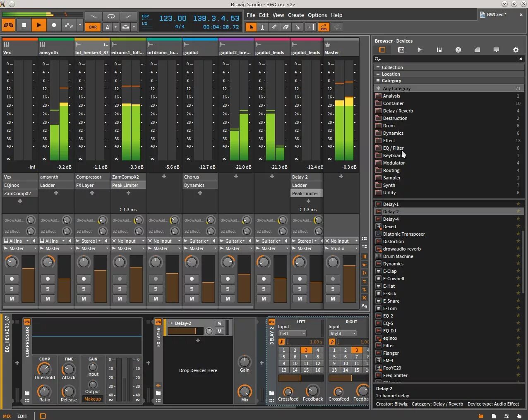Click the Play button in transport
Image resolution: width=528 pixels, height=420 pixels.
pos(39,25)
